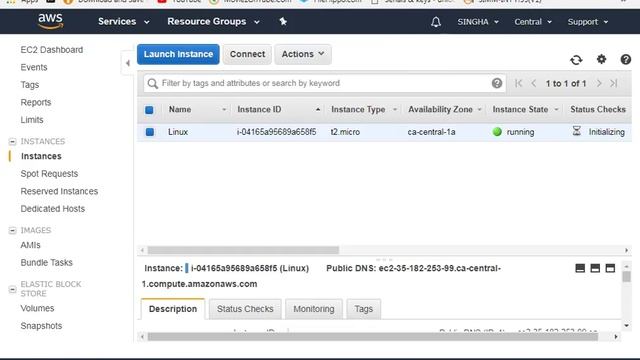640x360 pixels.
Task: Open the Services dropdown menu
Action: 124,22
